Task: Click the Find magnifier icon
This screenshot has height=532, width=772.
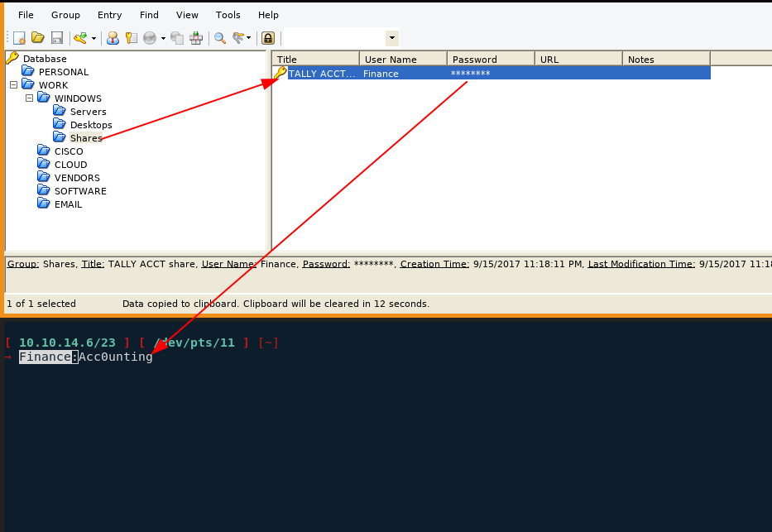Action: [x=219, y=38]
